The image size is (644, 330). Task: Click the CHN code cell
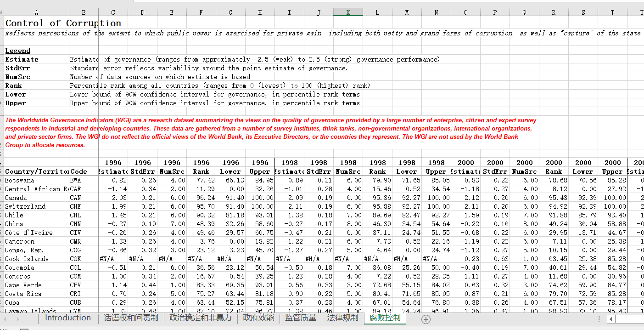(x=84, y=224)
